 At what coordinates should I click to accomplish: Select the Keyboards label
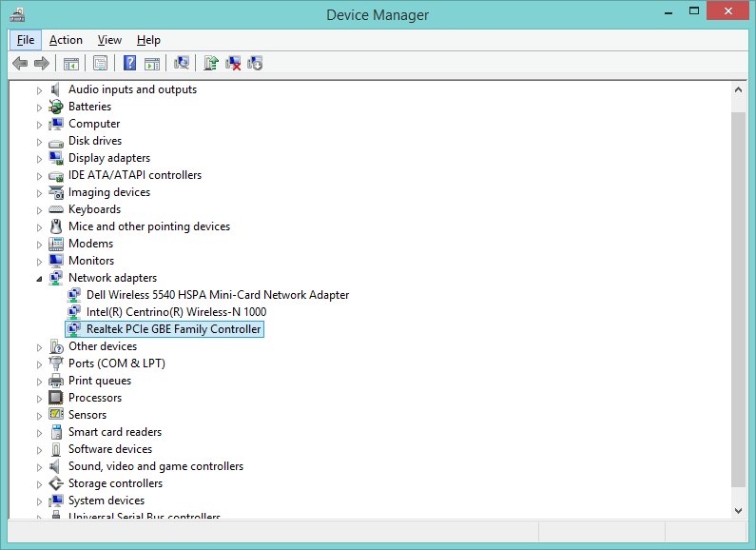click(94, 209)
